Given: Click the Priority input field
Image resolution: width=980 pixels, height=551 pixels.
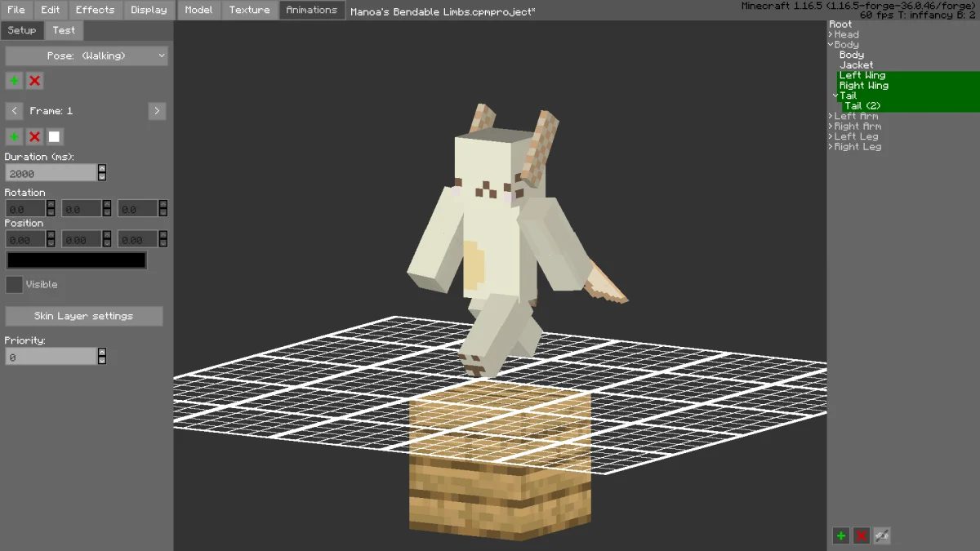Looking at the screenshot, I should click(51, 357).
